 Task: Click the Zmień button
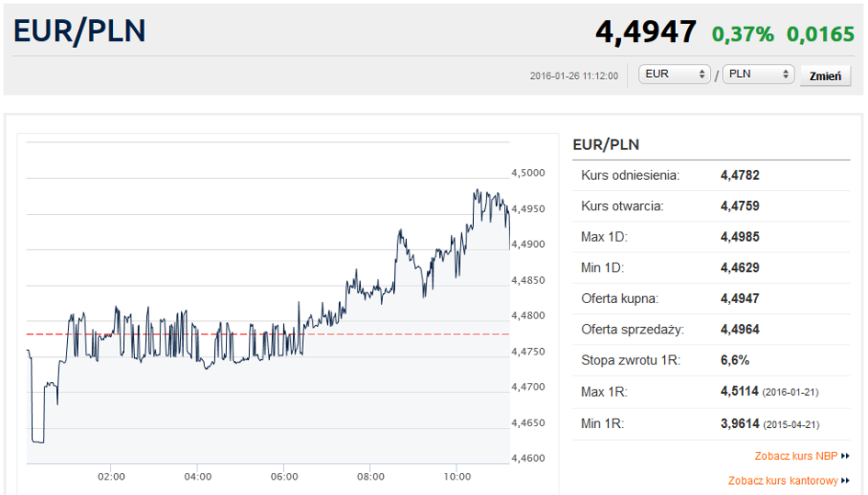click(x=825, y=76)
